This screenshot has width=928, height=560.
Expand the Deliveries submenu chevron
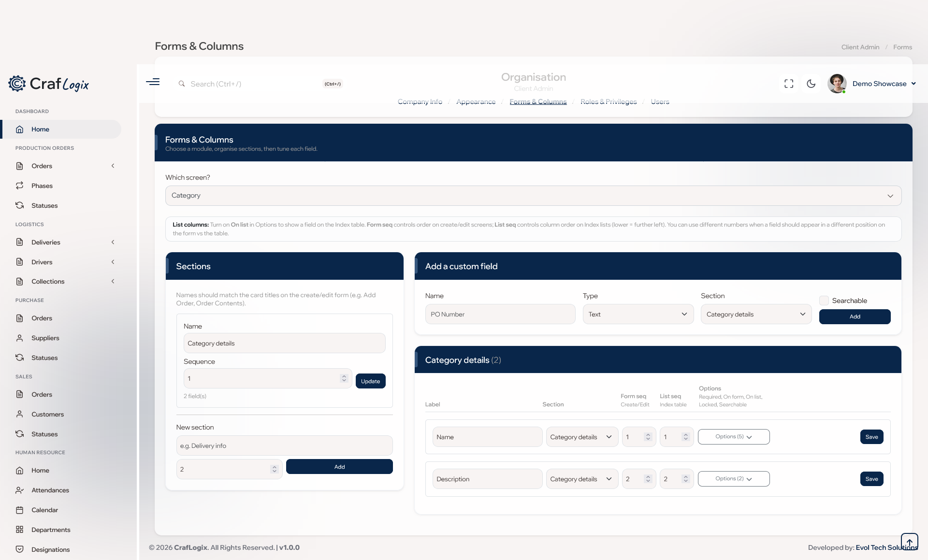pyautogui.click(x=113, y=242)
